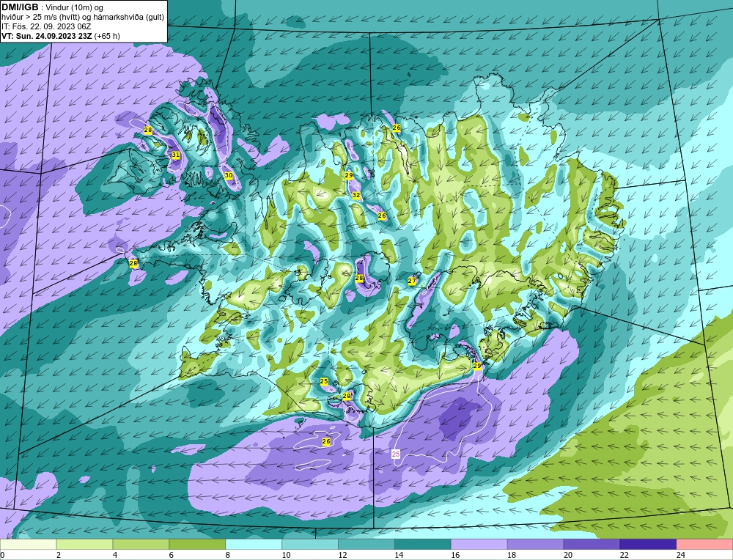The height and width of the screenshot is (560, 733).
Task: Click the pink above-24 m/s legend swatch
Action: 704,545
